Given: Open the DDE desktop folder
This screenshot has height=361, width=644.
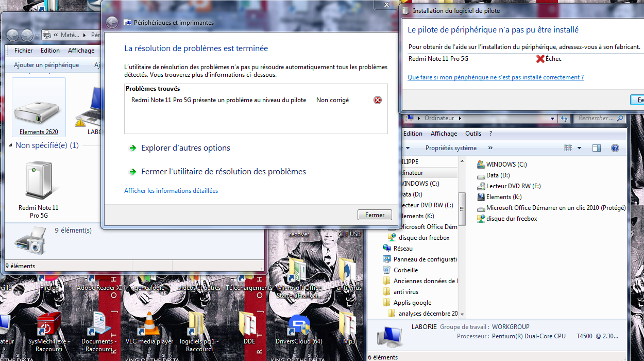Looking at the screenshot, I should click(x=249, y=329).
